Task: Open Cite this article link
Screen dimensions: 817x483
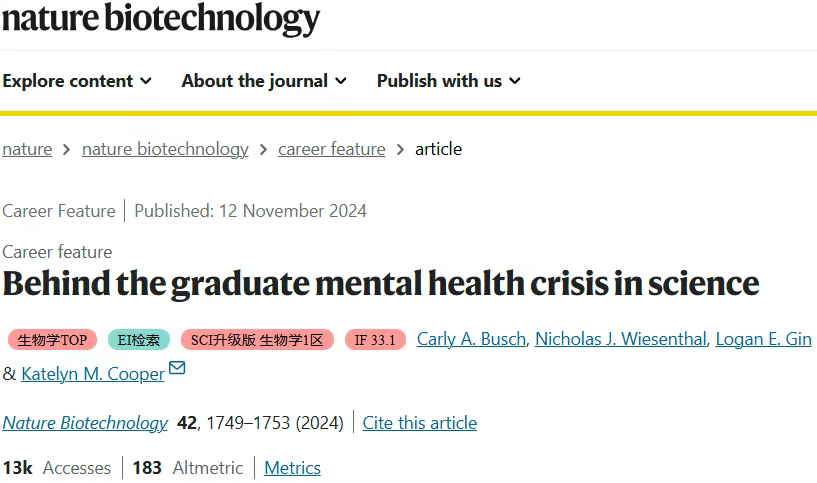Action: tap(419, 423)
